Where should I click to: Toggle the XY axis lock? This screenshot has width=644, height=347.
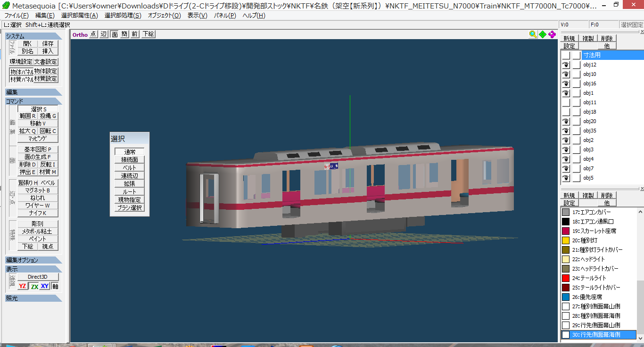coord(45,286)
